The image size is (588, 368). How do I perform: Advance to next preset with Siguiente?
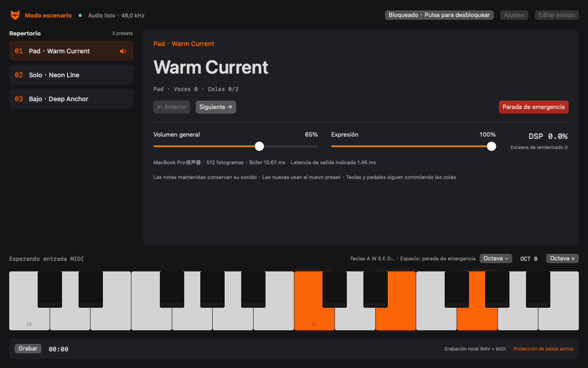click(215, 107)
